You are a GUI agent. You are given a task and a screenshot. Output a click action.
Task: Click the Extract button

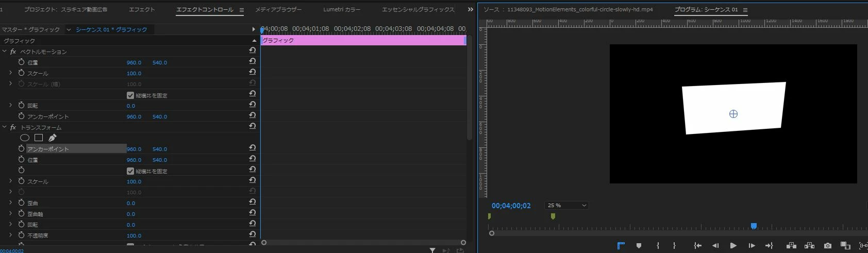point(809,246)
